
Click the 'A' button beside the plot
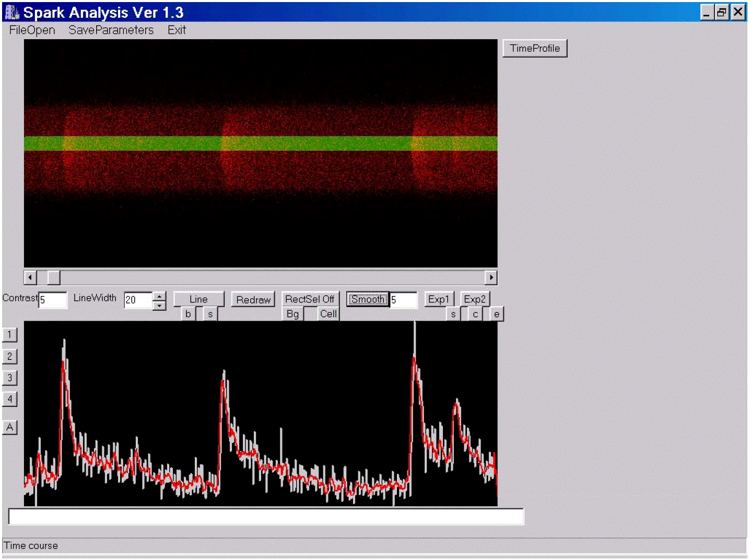pos(10,427)
